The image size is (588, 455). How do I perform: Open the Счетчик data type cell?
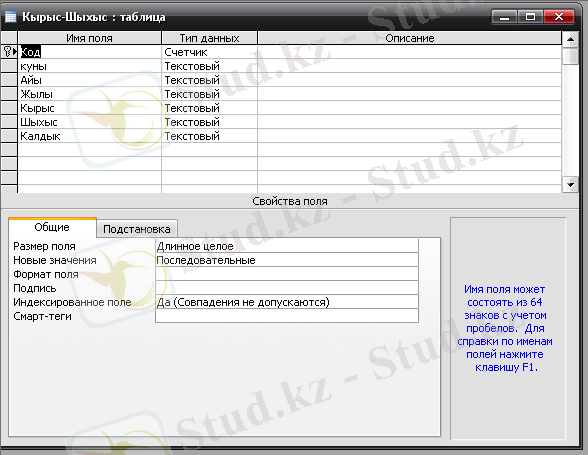pyautogui.click(x=209, y=52)
